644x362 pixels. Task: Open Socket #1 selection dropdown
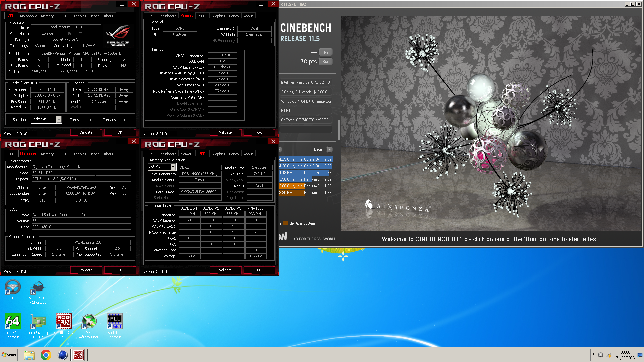click(x=59, y=119)
